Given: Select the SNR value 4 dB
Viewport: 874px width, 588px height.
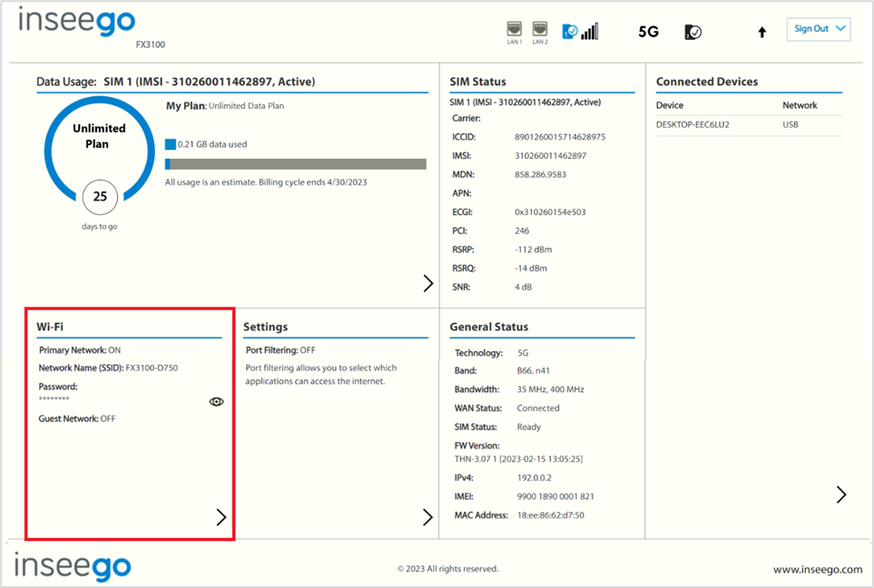Looking at the screenshot, I should tap(524, 287).
